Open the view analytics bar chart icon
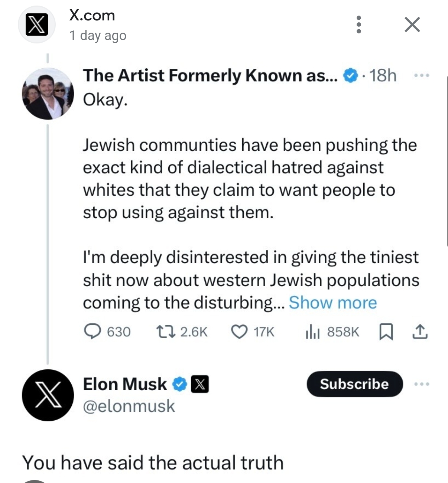448x483 pixels. [x=312, y=332]
